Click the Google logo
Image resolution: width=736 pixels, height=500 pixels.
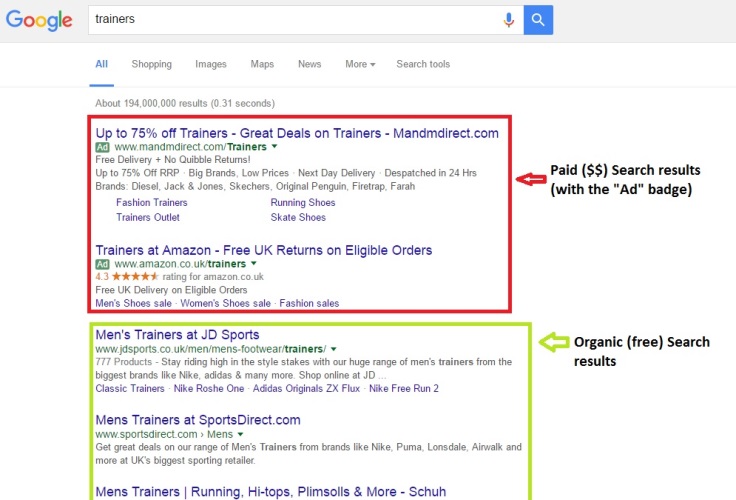click(x=39, y=20)
